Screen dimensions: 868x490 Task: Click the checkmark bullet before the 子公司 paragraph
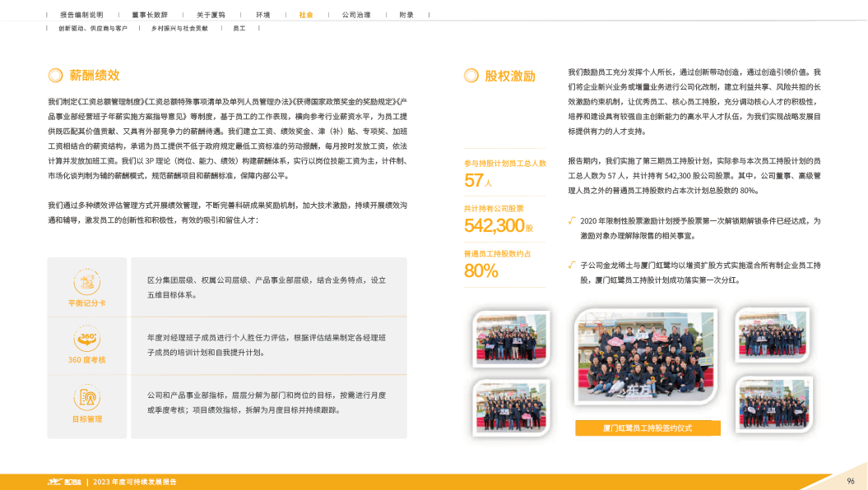572,265
